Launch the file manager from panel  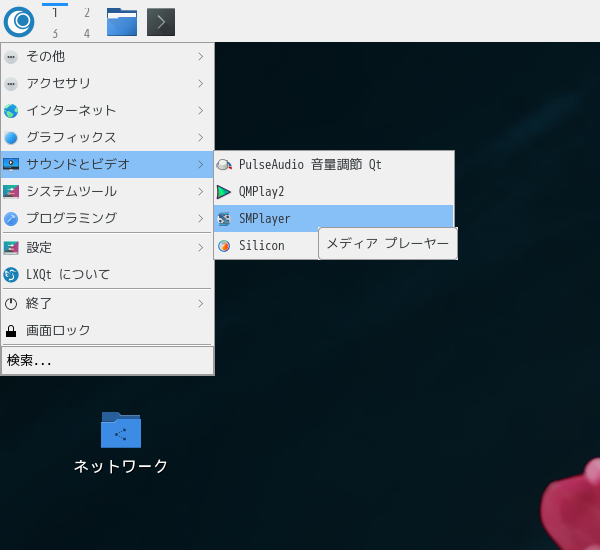click(122, 22)
